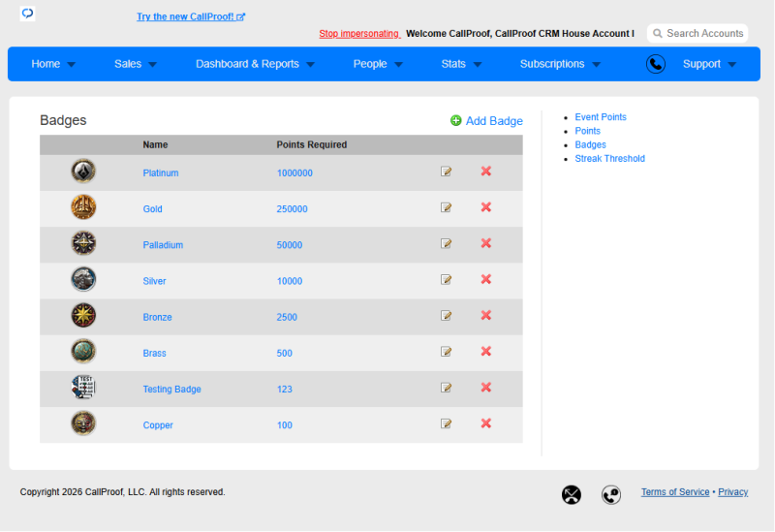Delete the Testing Badge row
The width and height of the screenshot is (775, 532).
(x=486, y=388)
